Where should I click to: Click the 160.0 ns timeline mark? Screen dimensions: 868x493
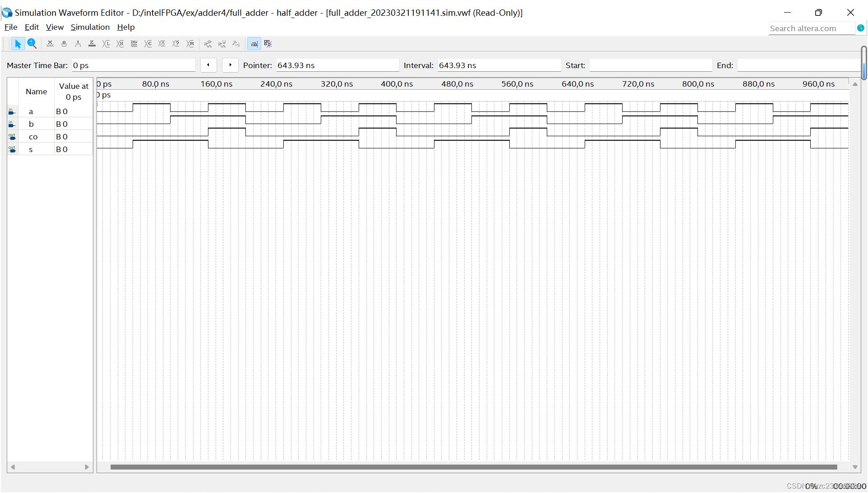coord(217,84)
